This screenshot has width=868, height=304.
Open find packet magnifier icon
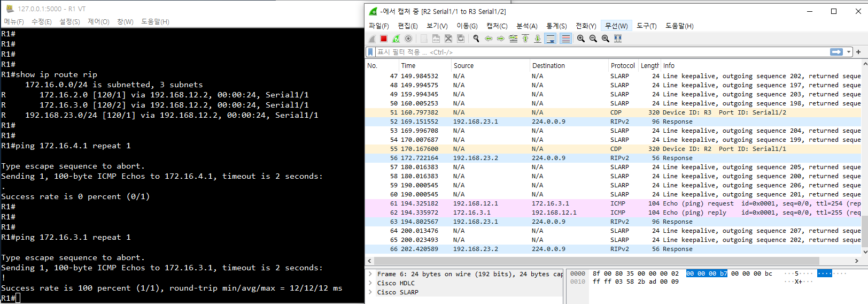476,39
